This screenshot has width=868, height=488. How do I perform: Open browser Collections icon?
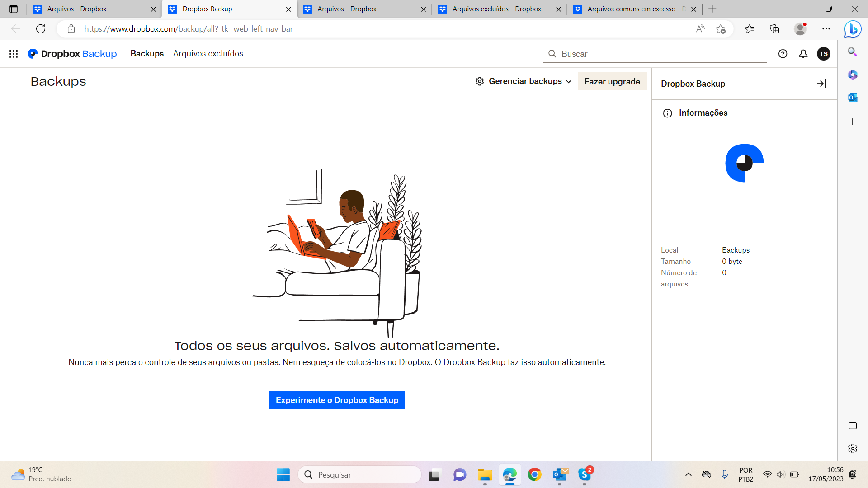point(774,29)
